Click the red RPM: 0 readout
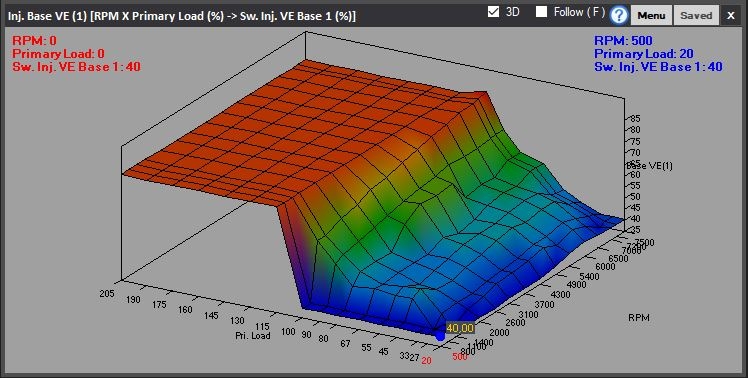Screen dimensions: 748x378 (34, 41)
